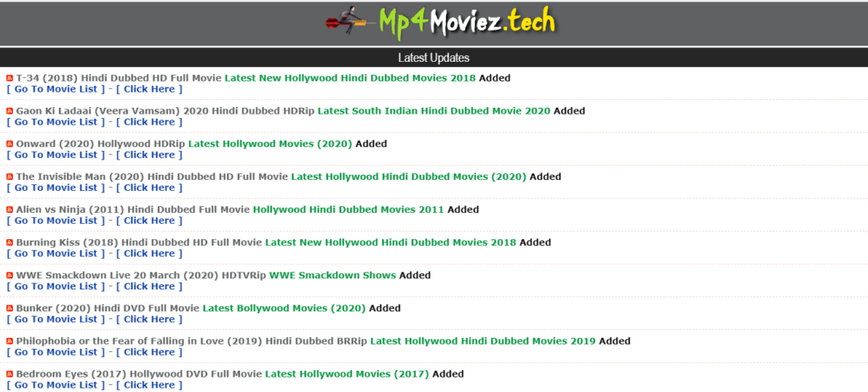Click the Click Here link under Bedroom Eyes

[x=149, y=385]
